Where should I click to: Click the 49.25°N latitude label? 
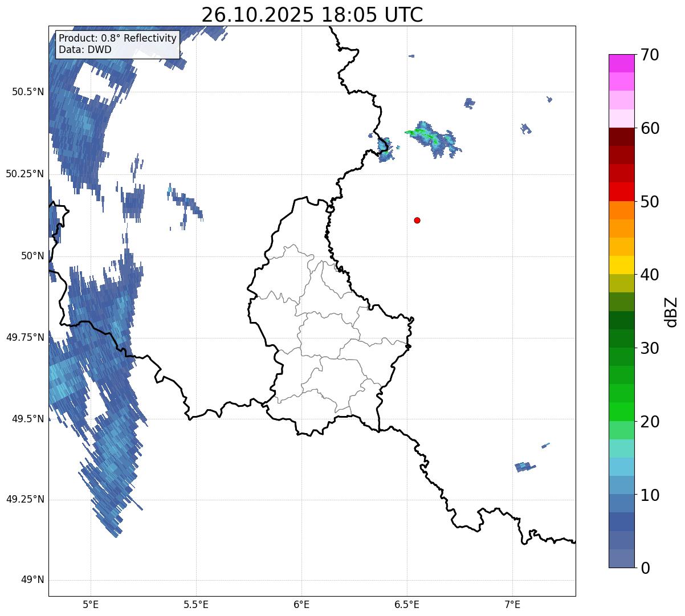click(25, 500)
